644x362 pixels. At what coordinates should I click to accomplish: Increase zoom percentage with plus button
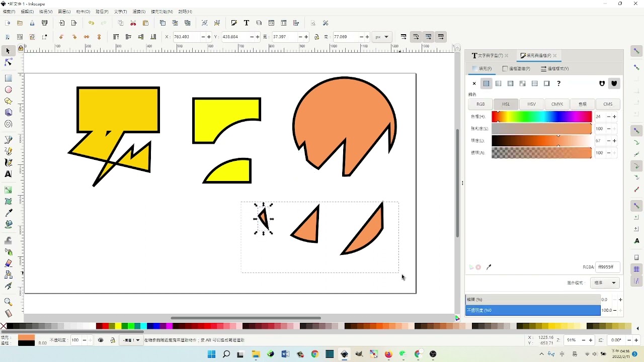pos(591,340)
